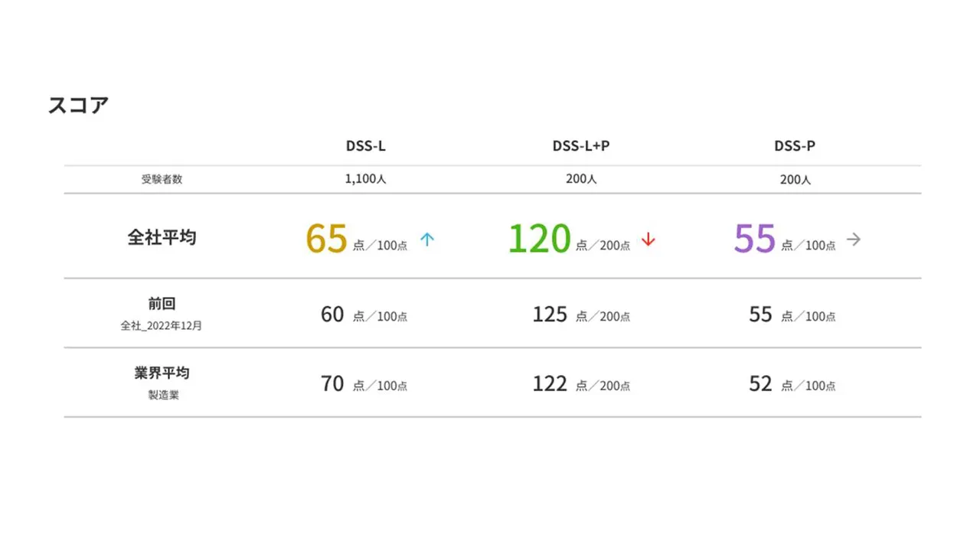980x551 pixels.
Task: Click the yellow 65 score value
Action: click(327, 238)
